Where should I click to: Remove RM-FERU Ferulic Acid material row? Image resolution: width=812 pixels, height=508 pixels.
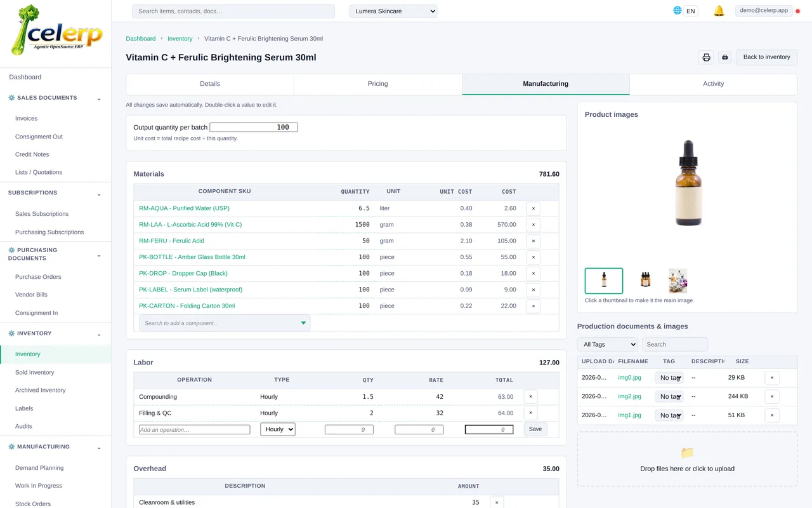point(534,241)
